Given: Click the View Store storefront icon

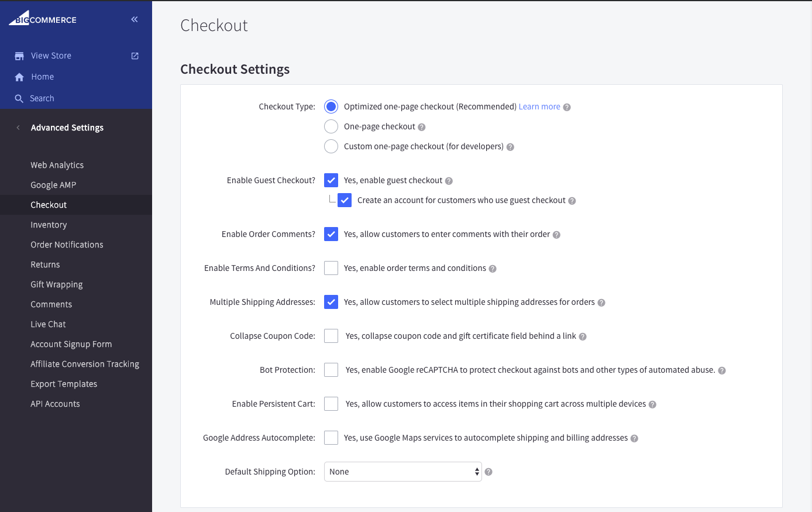Looking at the screenshot, I should pos(19,56).
